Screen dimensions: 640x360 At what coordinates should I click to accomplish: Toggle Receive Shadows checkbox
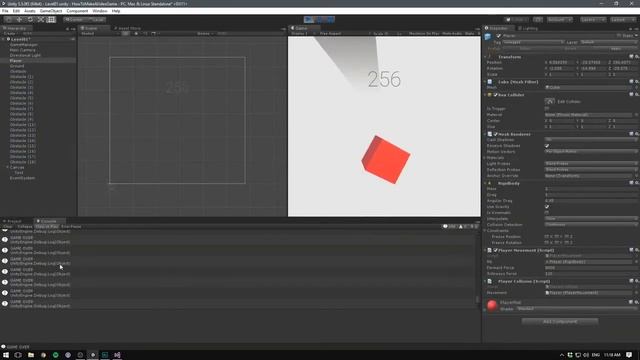pyautogui.click(x=547, y=146)
